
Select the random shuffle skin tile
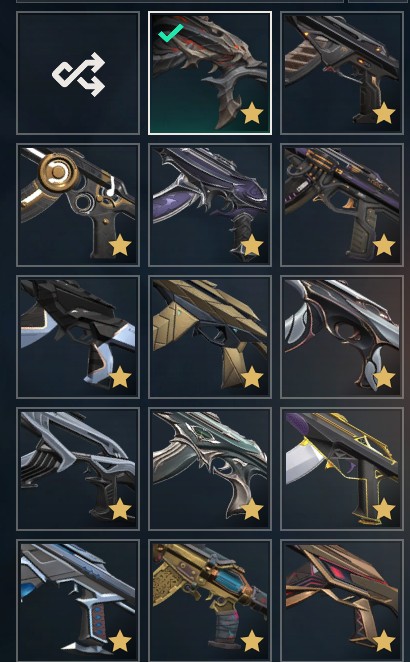tap(78, 73)
